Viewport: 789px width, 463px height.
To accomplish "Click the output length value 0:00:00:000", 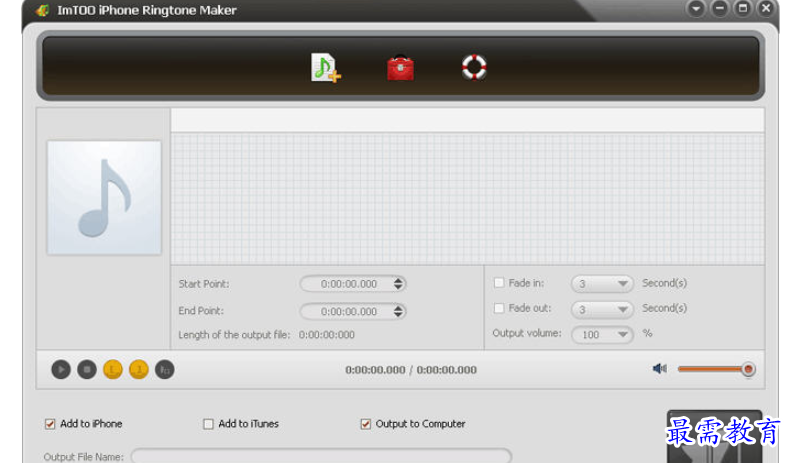I will pyautogui.click(x=327, y=335).
